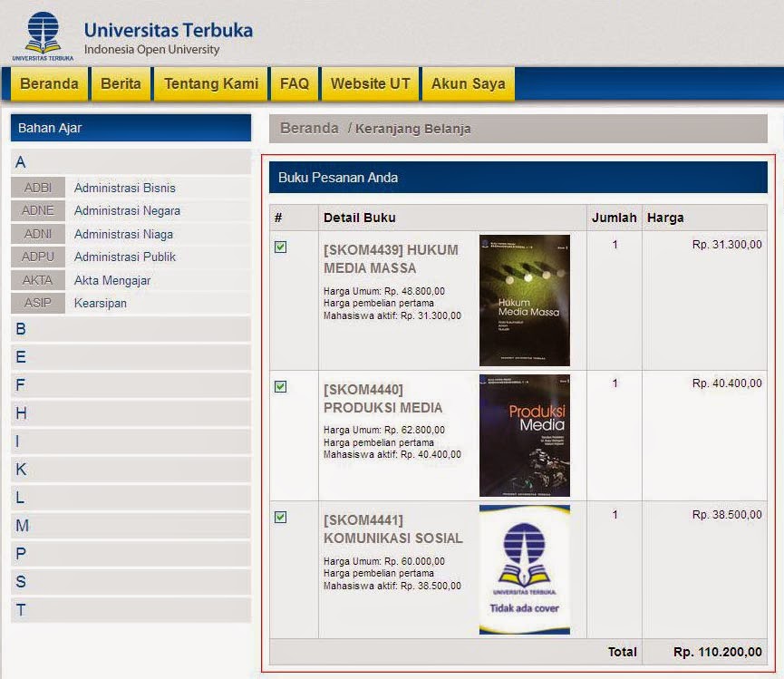Click the ADPU Administrasi Publik badge
Screen dimensions: 784x679
[x=37, y=257]
